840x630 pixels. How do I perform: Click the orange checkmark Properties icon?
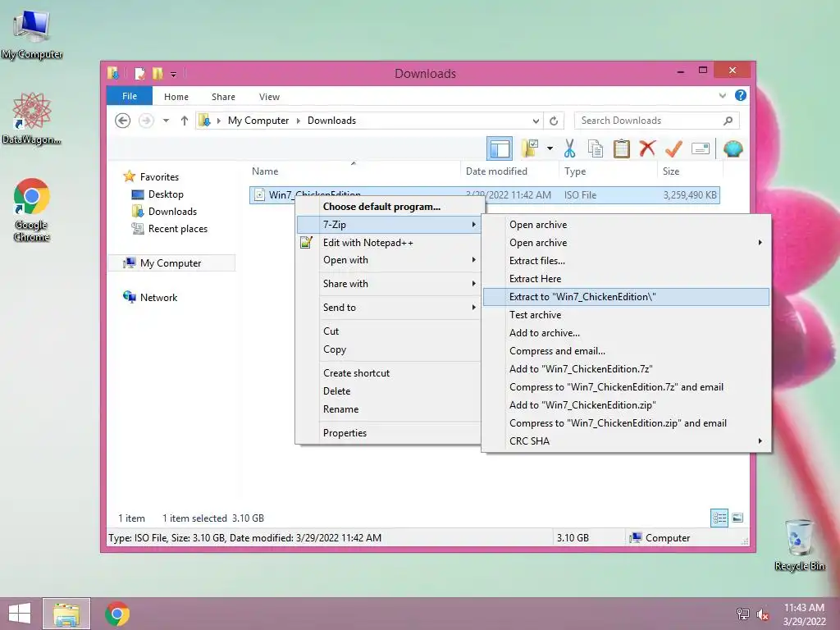673,148
